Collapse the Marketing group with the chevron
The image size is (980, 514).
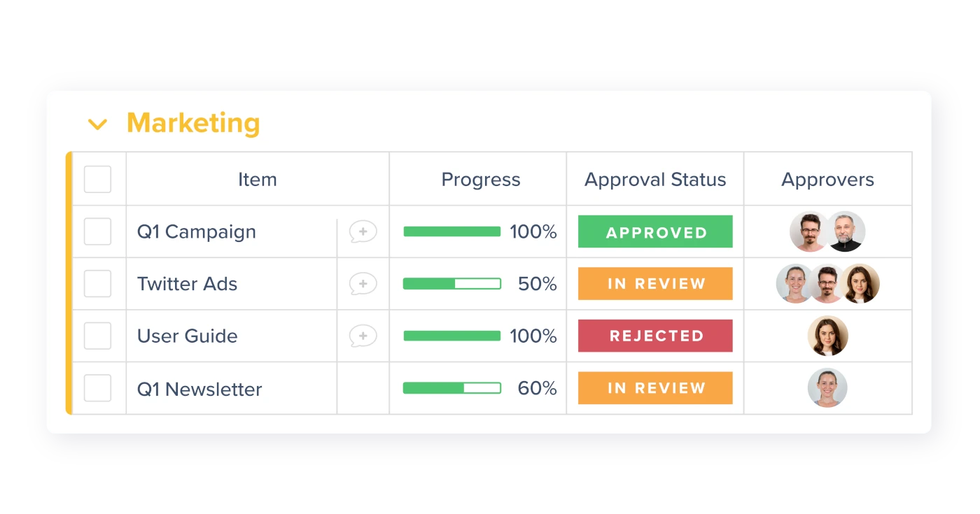[97, 124]
